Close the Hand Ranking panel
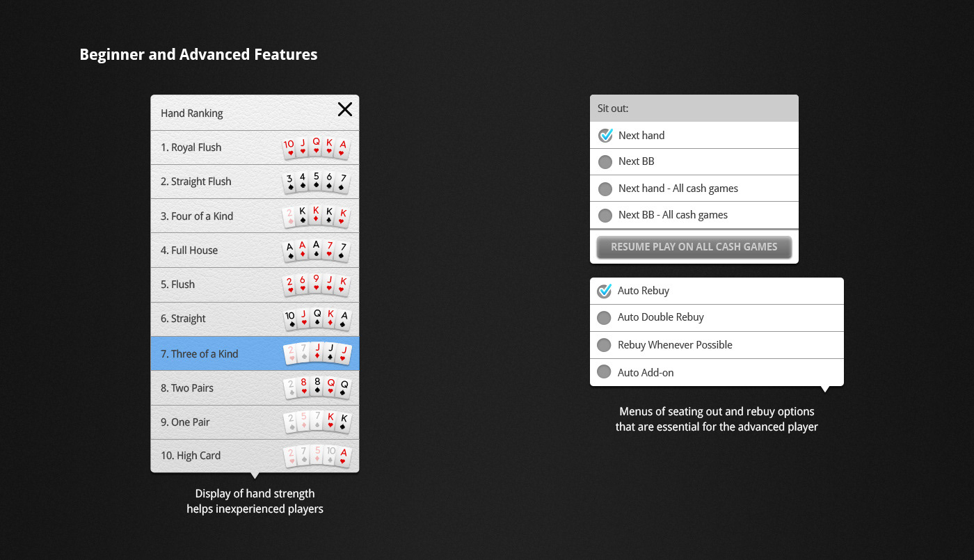This screenshot has height=560, width=974. click(344, 109)
